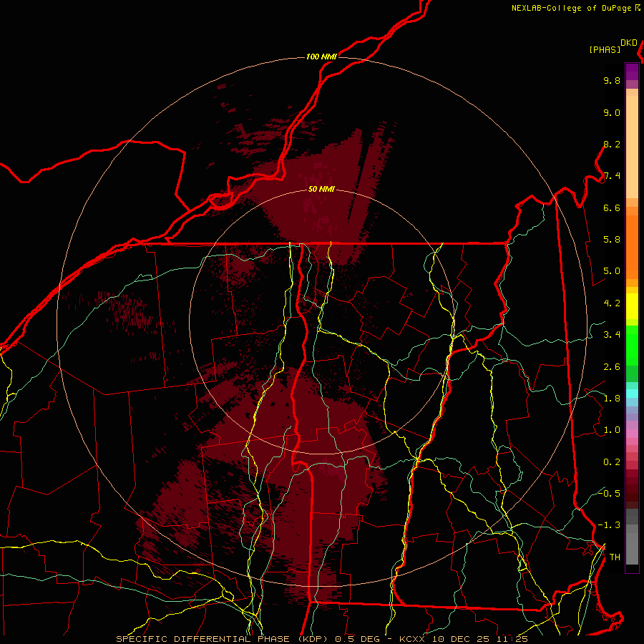Image resolution: width=644 pixels, height=644 pixels.
Task: Click the 4.2 legend value
Action: pos(612,303)
